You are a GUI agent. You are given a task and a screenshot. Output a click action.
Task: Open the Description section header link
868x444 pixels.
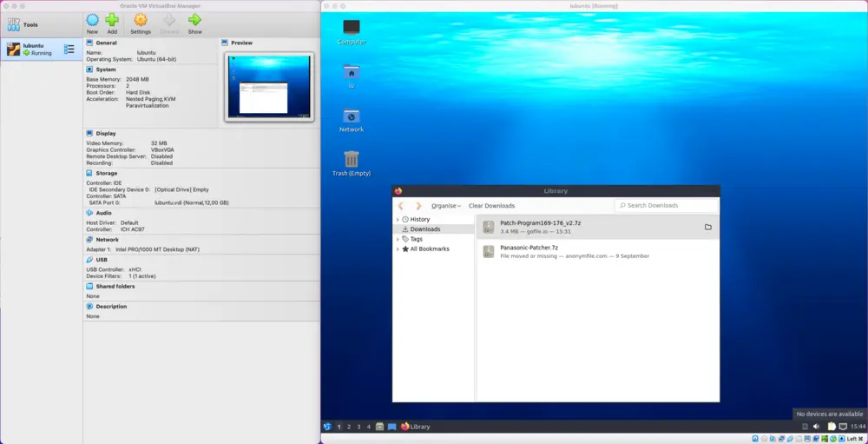coord(111,306)
